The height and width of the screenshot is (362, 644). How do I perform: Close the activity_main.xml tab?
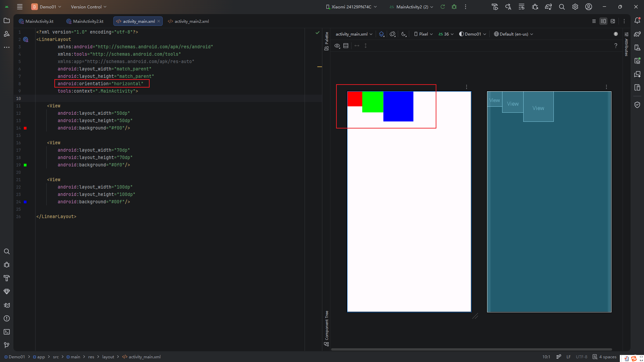pyautogui.click(x=159, y=21)
